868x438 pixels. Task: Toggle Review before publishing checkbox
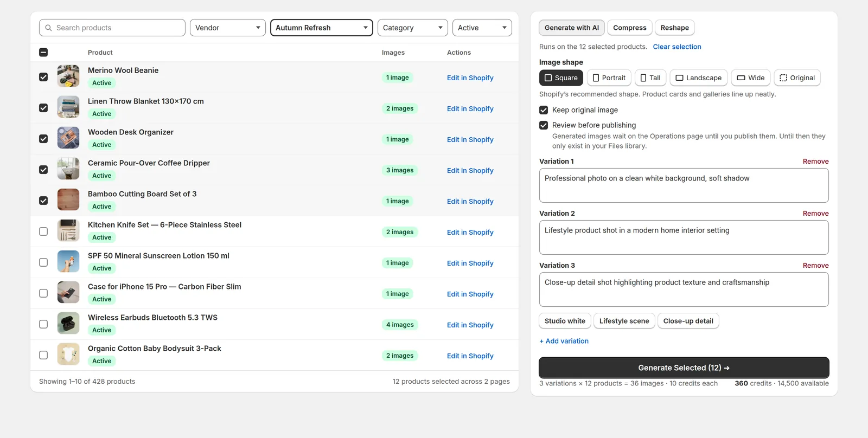pos(544,125)
